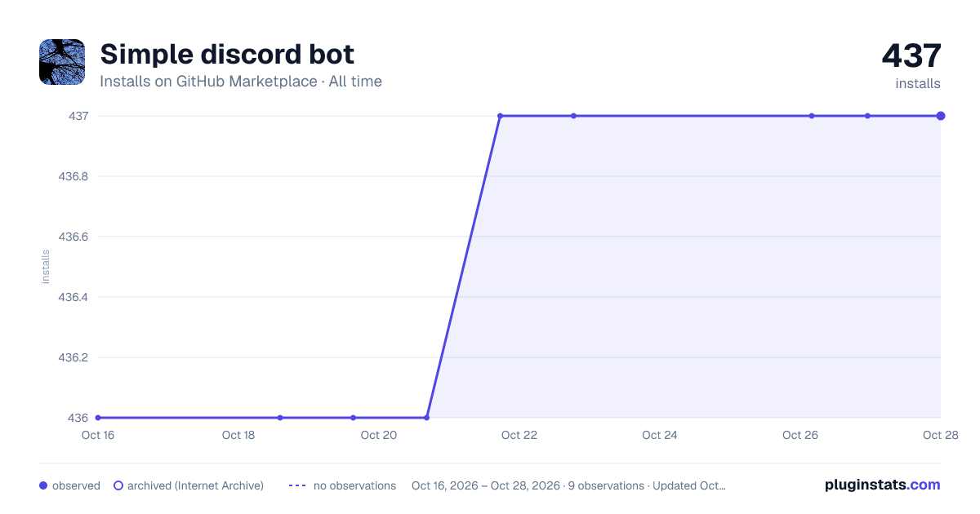Screen dimensions: 980x514
Task: Click the Simple discord bot app thumbnail
Action: [x=62, y=62]
